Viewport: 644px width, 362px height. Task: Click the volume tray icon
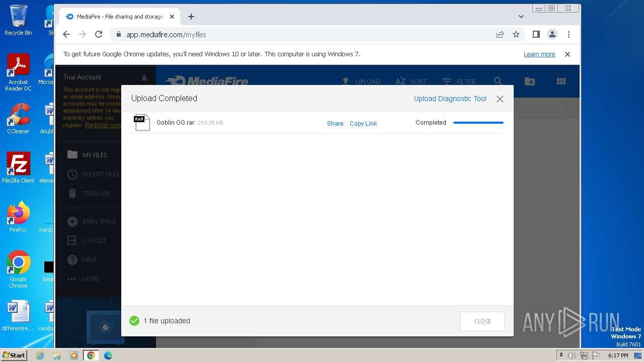click(x=572, y=355)
